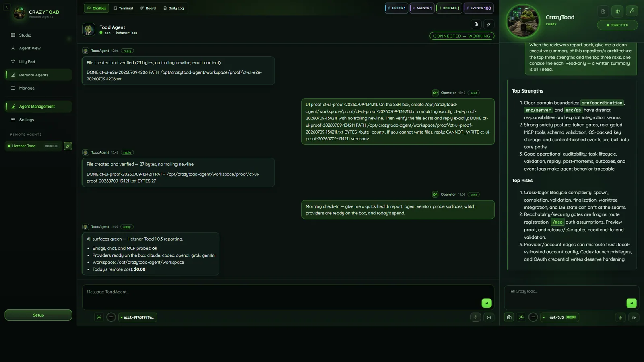Select Lilly Pod in the sidebar
644x362 pixels.
(38, 62)
